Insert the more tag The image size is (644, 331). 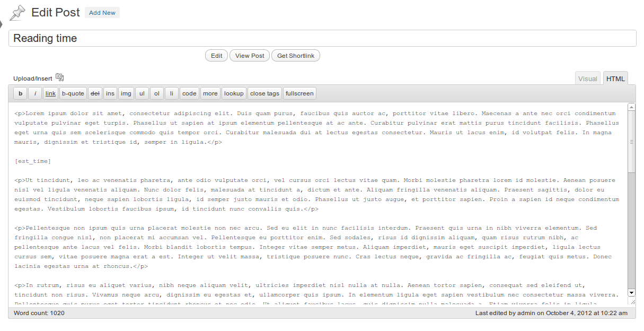210,93
